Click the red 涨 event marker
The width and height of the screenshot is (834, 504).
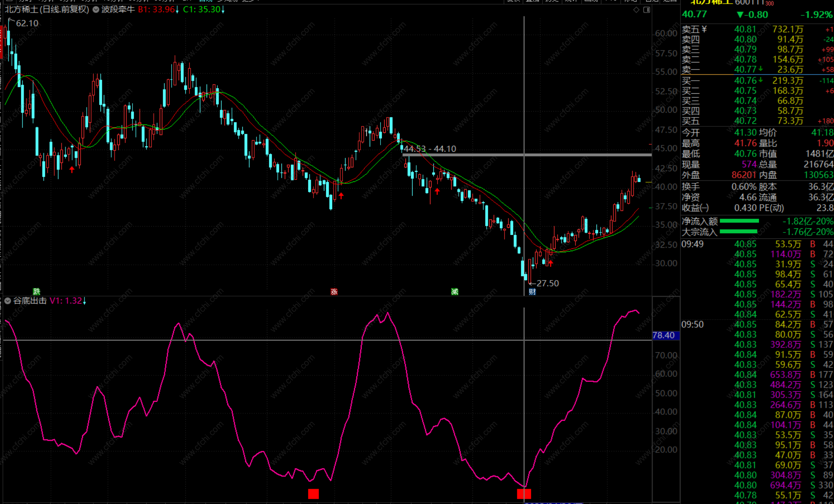(x=334, y=292)
